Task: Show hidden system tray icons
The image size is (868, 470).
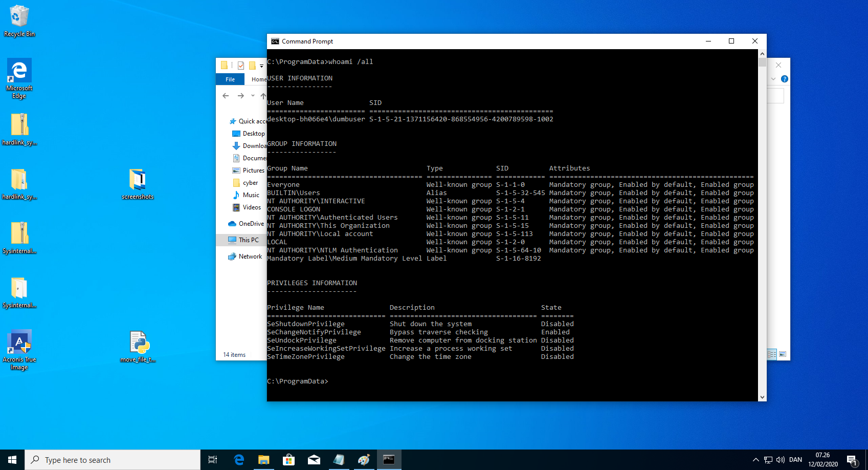Action: [755, 460]
